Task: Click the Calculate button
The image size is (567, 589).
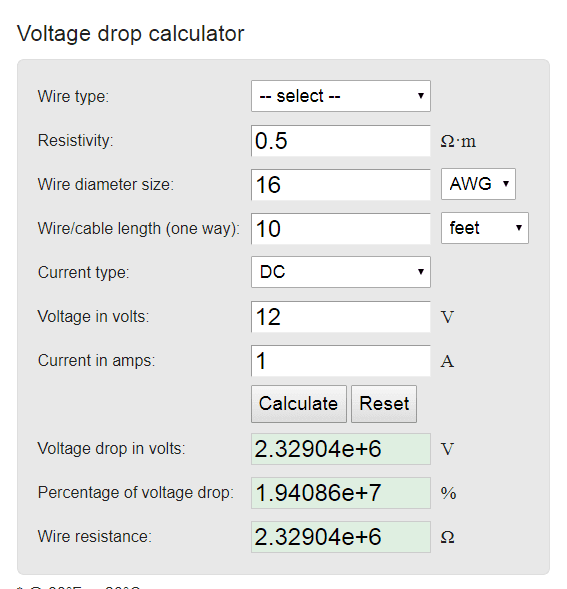Action: tap(299, 404)
